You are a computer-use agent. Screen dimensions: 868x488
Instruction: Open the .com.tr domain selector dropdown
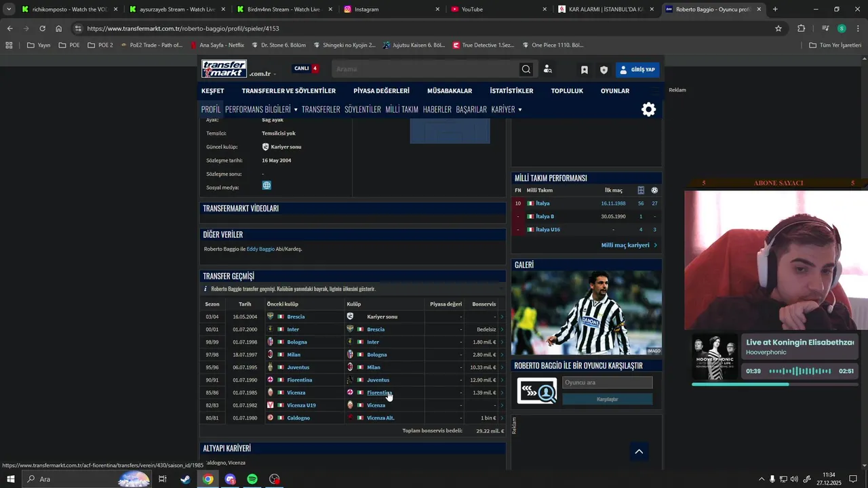pos(262,73)
